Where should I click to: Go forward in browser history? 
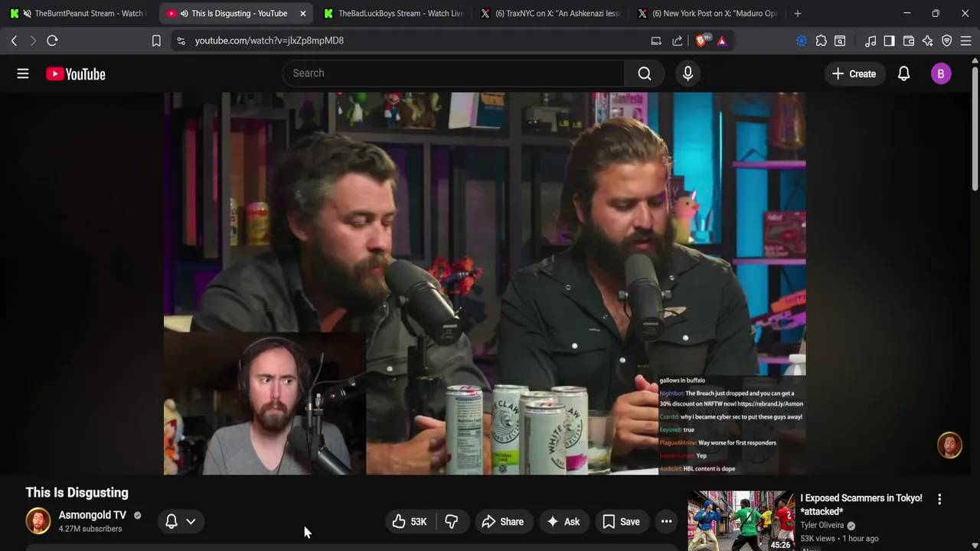pos(33,41)
